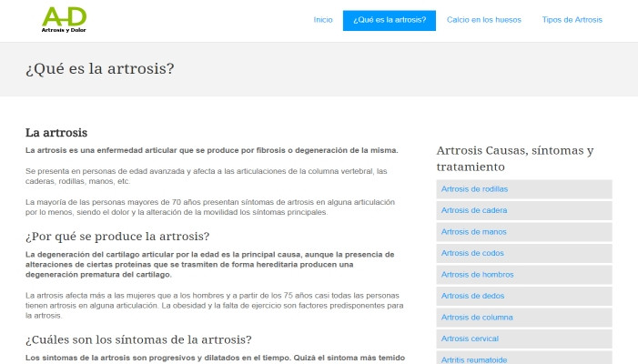Visit the Artrosis de cadera link
The width and height of the screenshot is (638, 364).
[472, 210]
